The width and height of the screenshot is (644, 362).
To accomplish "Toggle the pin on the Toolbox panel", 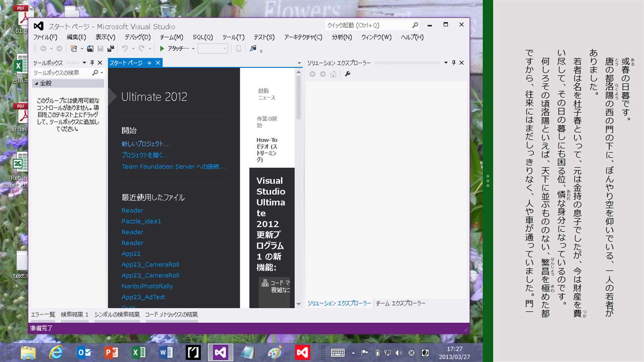I will coord(92,63).
